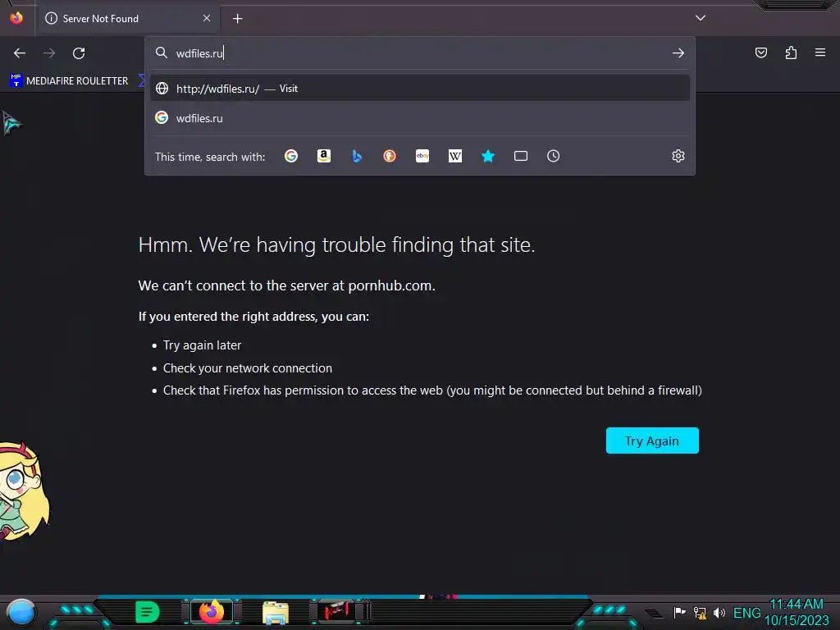This screenshot has height=630, width=840.
Task: Search this time with eBay
Action: [x=422, y=156]
